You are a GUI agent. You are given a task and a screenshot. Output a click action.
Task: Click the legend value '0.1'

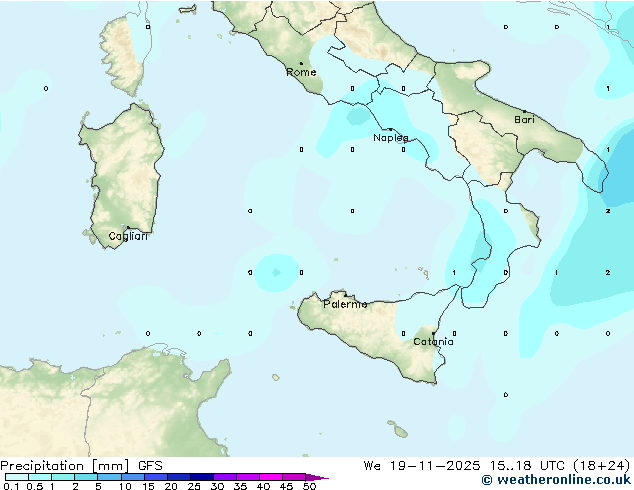tap(11, 486)
